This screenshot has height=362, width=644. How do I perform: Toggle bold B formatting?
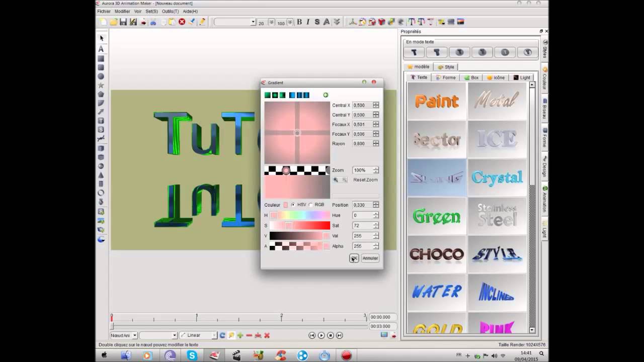point(299,22)
